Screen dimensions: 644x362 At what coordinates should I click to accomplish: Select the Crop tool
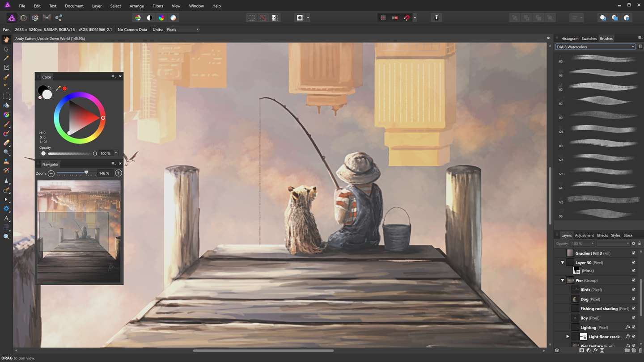6,67
